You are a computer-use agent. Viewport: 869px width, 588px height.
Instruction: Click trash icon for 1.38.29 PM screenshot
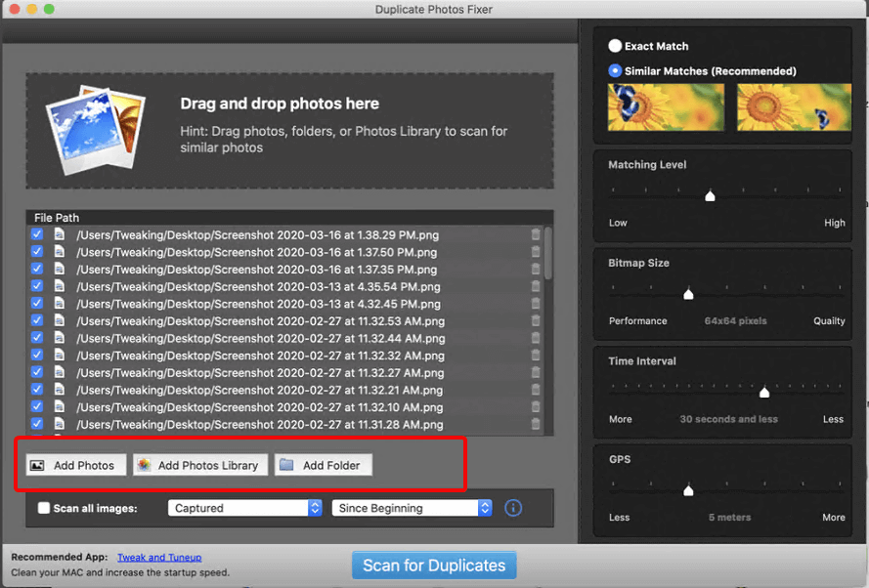point(535,234)
